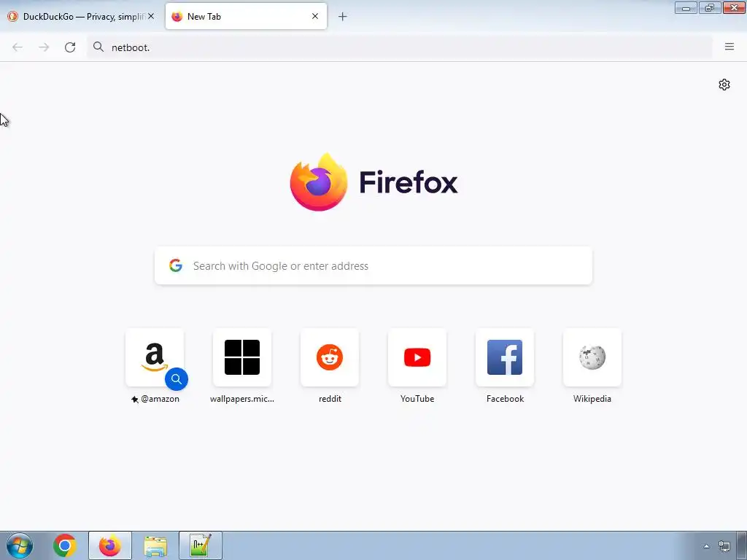Select the New Tab tab
Screen dimensions: 747x560
pyautogui.click(x=246, y=17)
